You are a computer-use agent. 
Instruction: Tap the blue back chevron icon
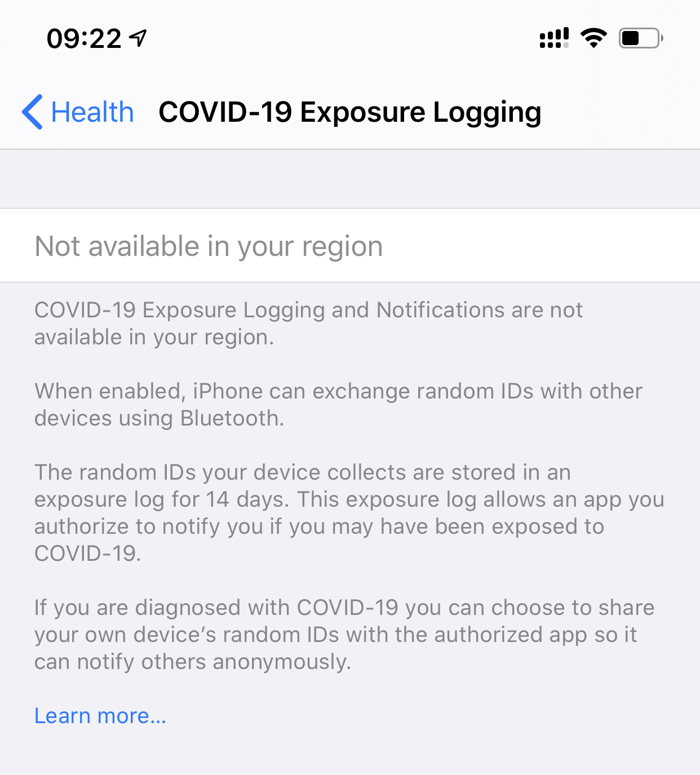coord(32,112)
